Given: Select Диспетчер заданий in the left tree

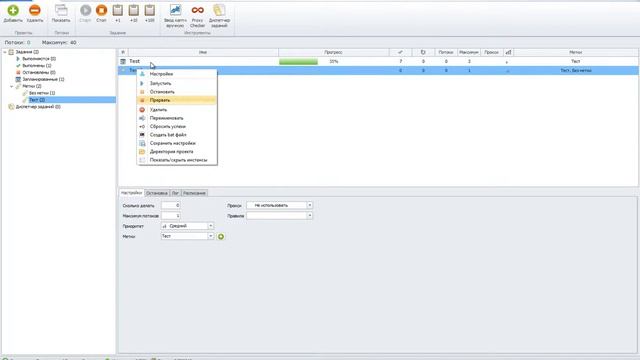Looking at the screenshot, I should click(x=38, y=107).
